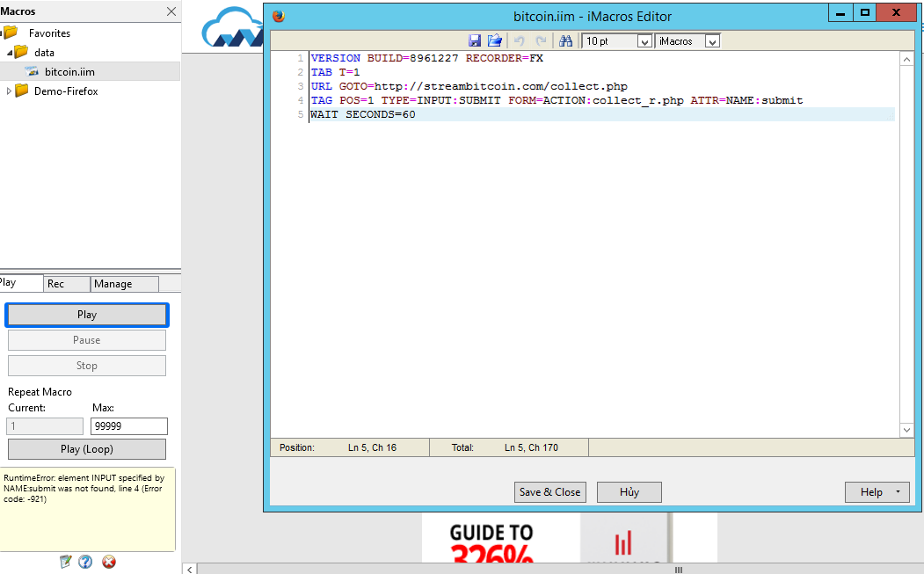Minimize the iMacros Editor window
This screenshot has height=574, width=924.
coord(840,13)
